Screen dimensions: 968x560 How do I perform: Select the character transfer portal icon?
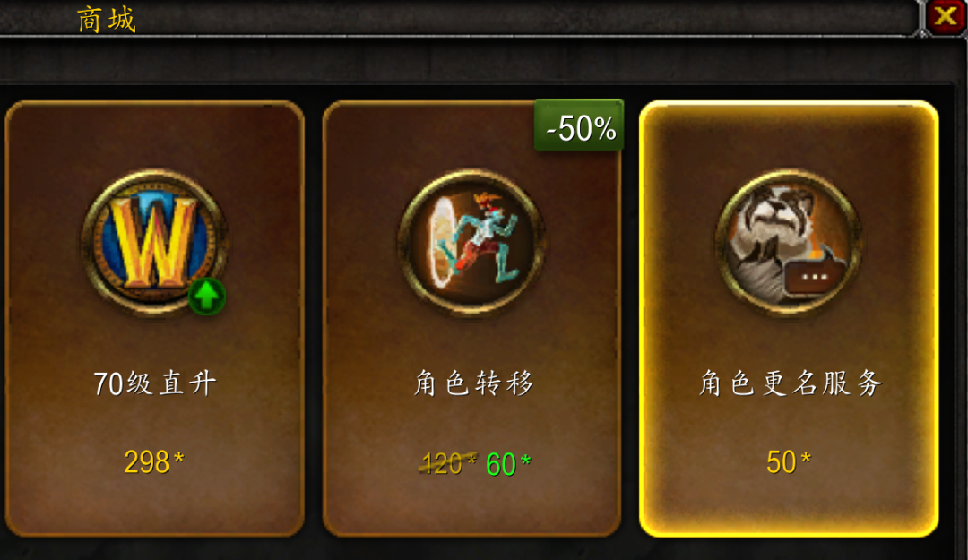[x=471, y=243]
